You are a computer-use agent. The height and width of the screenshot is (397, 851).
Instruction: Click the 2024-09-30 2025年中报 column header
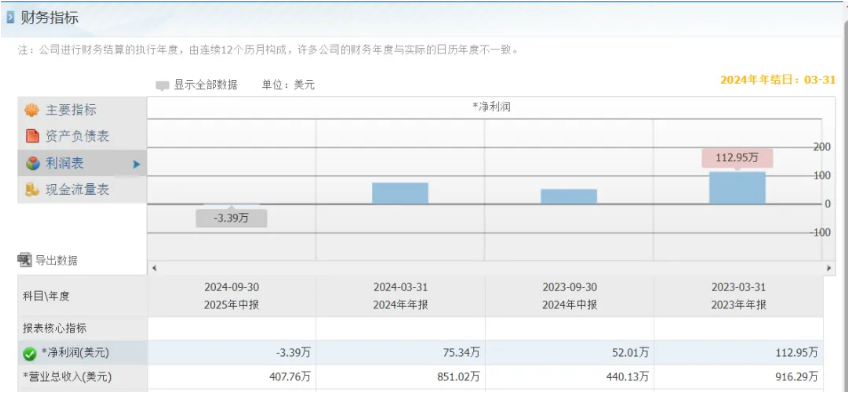232,296
